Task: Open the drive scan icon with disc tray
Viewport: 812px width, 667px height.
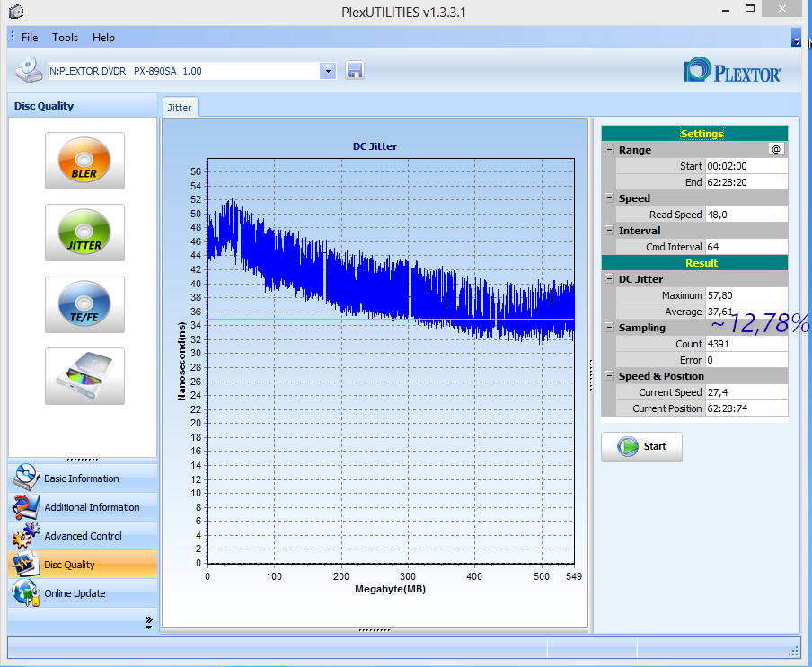Action: coord(84,376)
